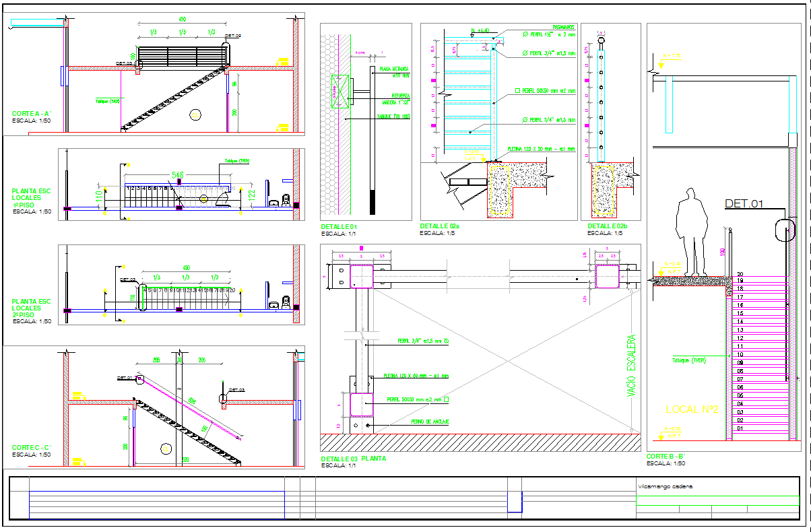This screenshot has width=811, height=532.
Task: Click the vilcamango cadena title block text
Action: 666,486
